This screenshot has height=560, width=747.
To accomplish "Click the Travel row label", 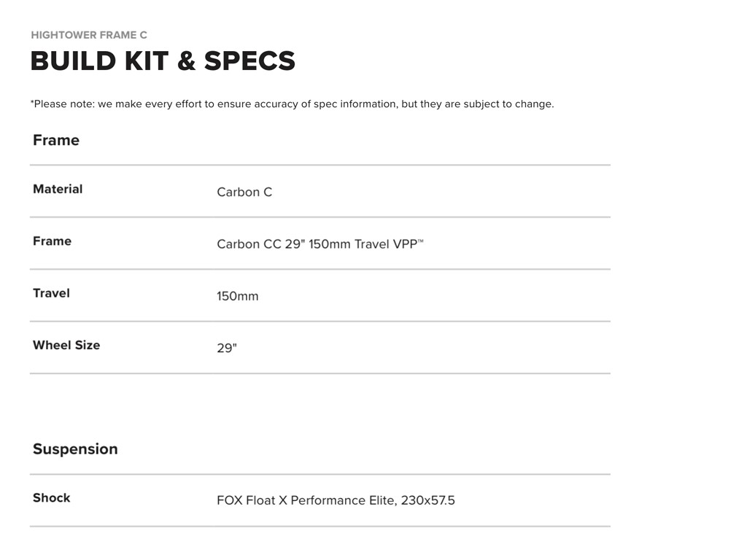I will click(x=51, y=293).
